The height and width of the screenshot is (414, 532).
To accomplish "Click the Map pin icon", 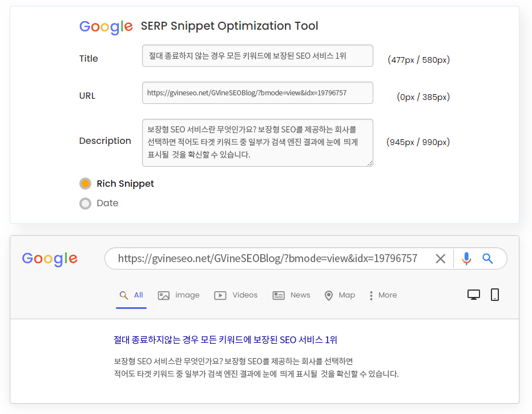I will (x=328, y=296).
